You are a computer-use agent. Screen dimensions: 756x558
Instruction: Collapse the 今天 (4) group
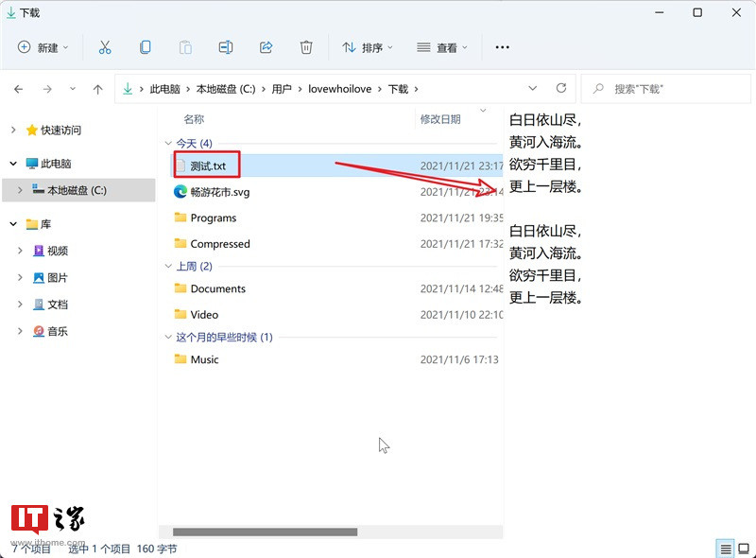[168, 144]
